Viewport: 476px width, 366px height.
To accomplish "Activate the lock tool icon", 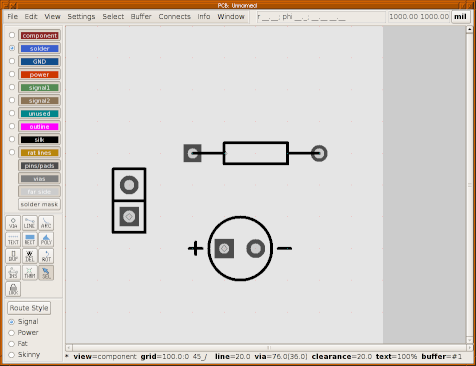I will (13, 289).
